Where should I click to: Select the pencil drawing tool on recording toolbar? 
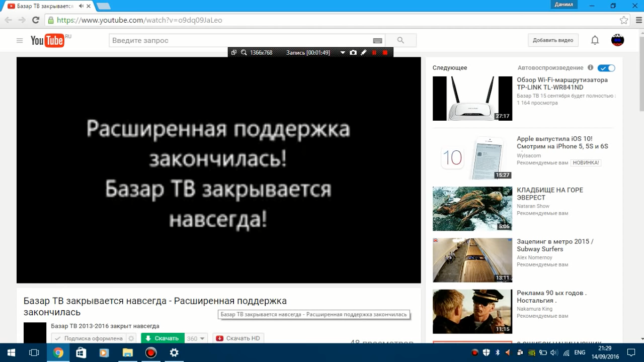[x=364, y=52]
